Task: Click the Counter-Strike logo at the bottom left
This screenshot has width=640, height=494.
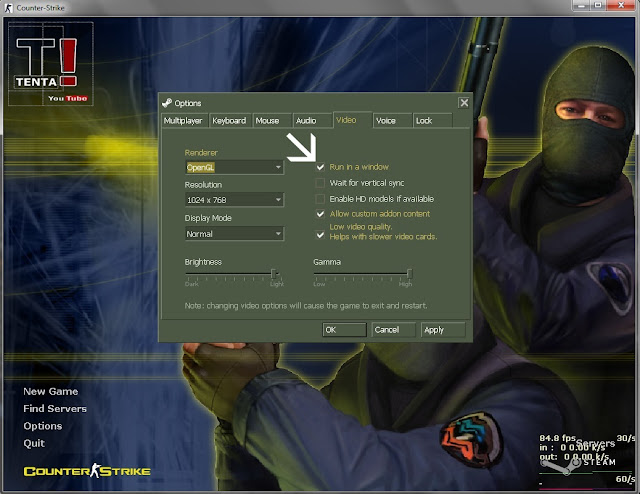Action: click(x=87, y=471)
